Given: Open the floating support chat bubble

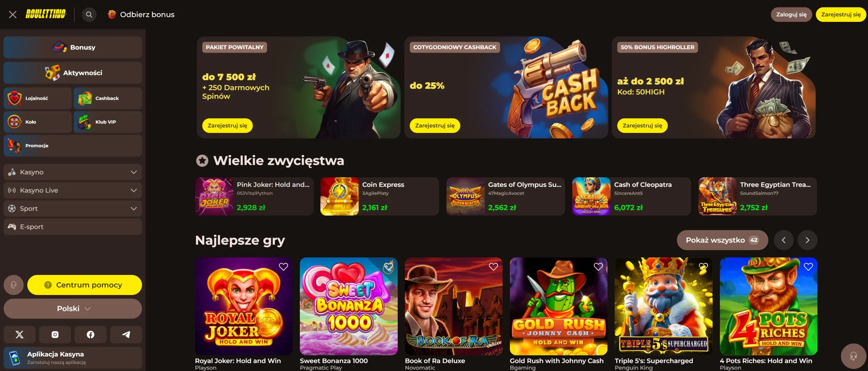Looking at the screenshot, I should [853, 356].
